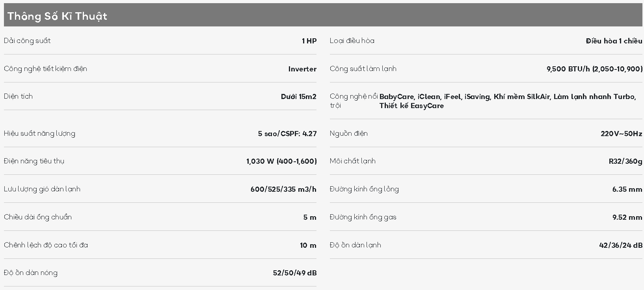Select the "5 sao/CSPF: 4.27" value

[287, 134]
